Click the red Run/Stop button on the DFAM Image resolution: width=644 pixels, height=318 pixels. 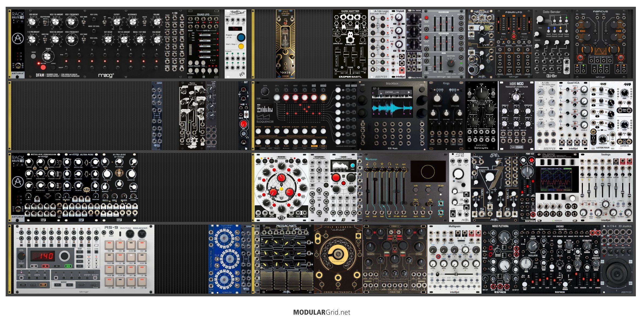click(43, 67)
